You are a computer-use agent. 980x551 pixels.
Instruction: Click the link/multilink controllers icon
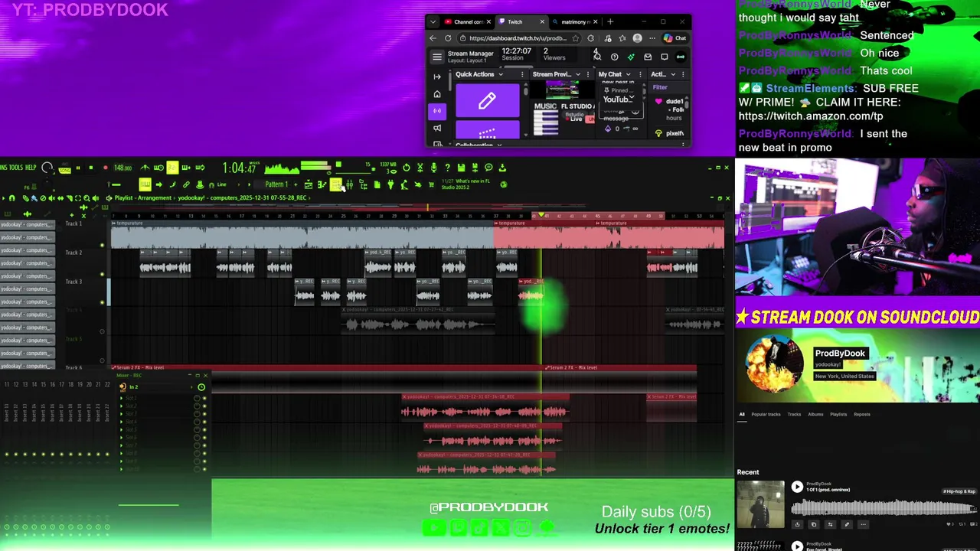(x=186, y=184)
